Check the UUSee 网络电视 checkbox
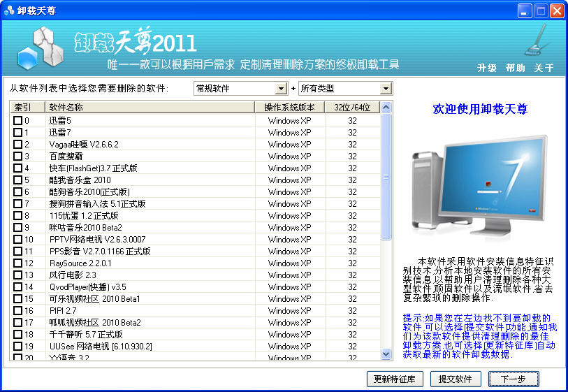Image resolution: width=568 pixels, height=392 pixels. pos(17,347)
